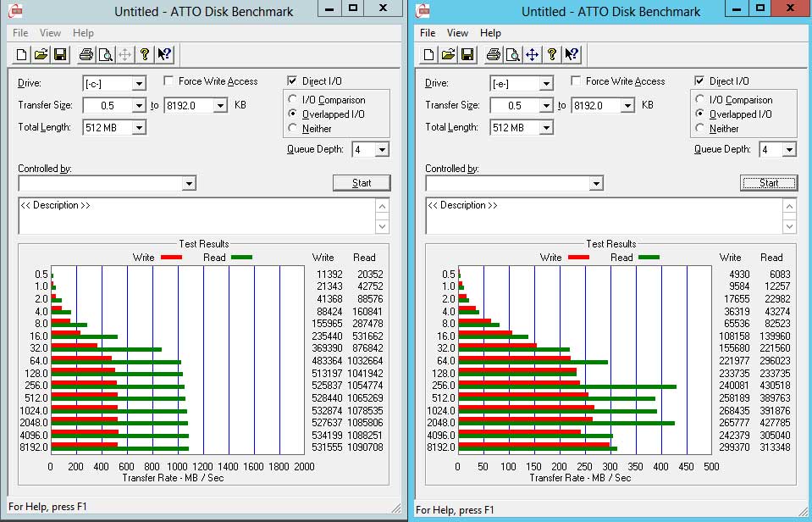Click yellow Help question icon in left window

pos(145,54)
